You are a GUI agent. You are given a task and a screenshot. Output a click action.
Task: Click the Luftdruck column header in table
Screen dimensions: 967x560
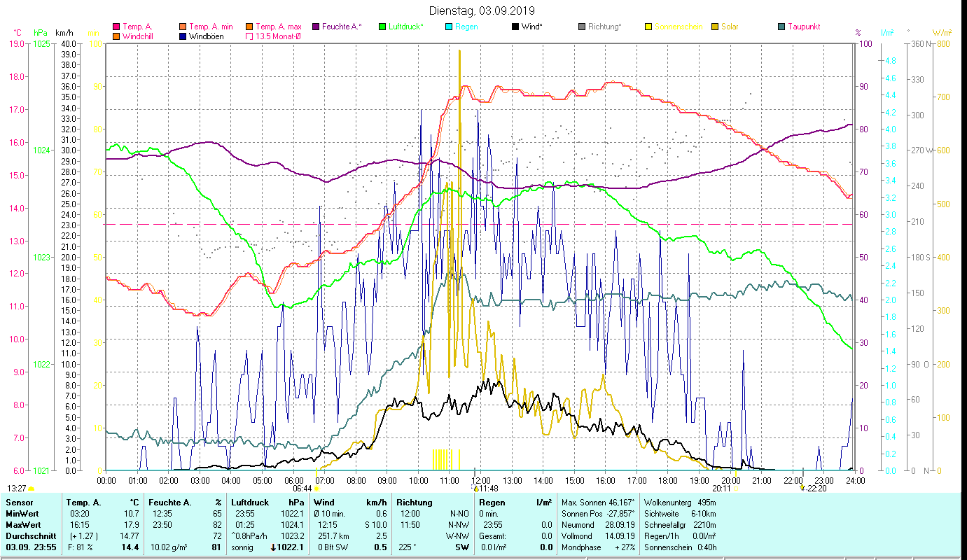tap(250, 503)
